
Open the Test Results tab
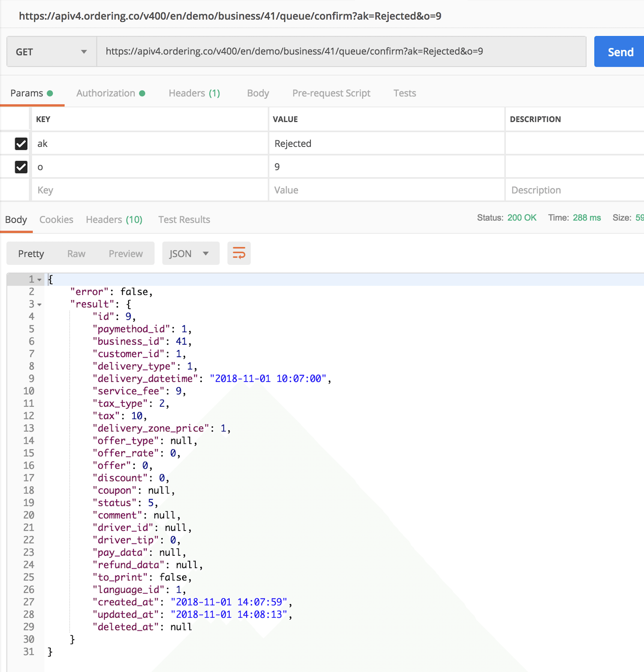point(184,220)
